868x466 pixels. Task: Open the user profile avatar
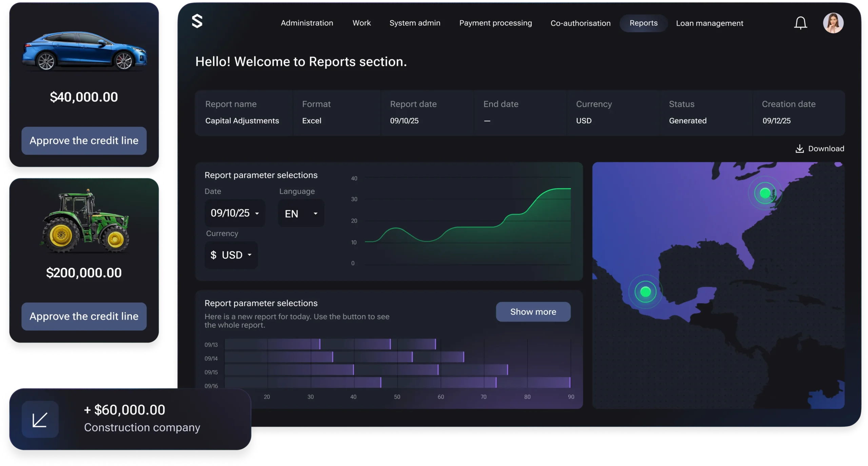pyautogui.click(x=833, y=23)
